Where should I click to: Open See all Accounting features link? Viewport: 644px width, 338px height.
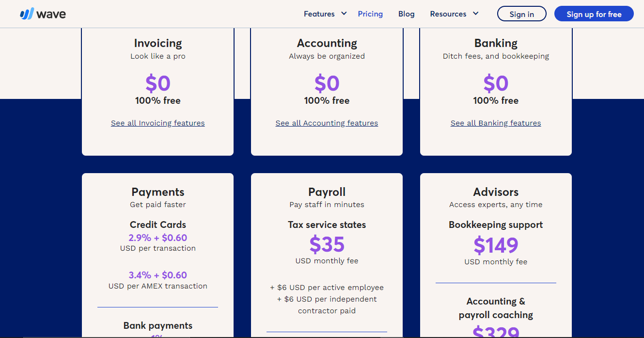coord(327,123)
